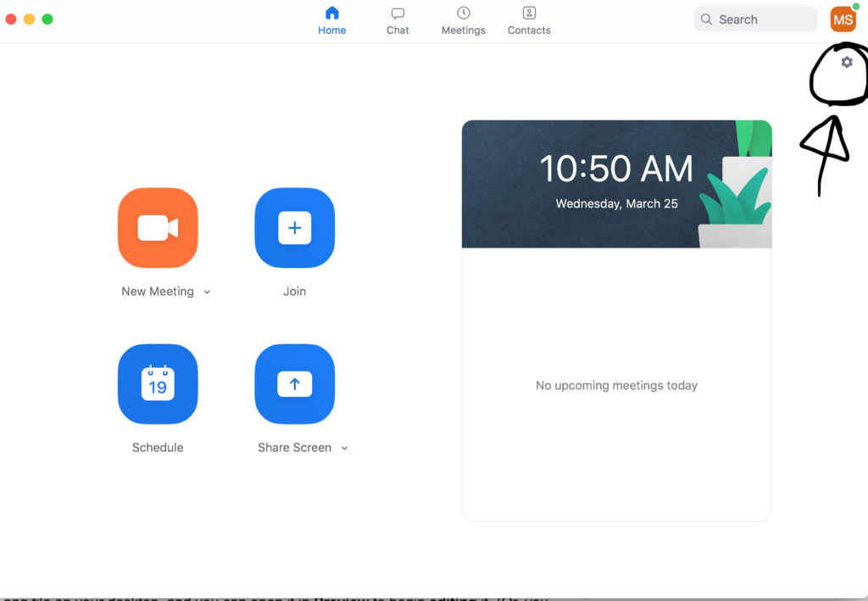The height and width of the screenshot is (601, 868).
Task: Open Settings via the gear icon
Action: [847, 62]
